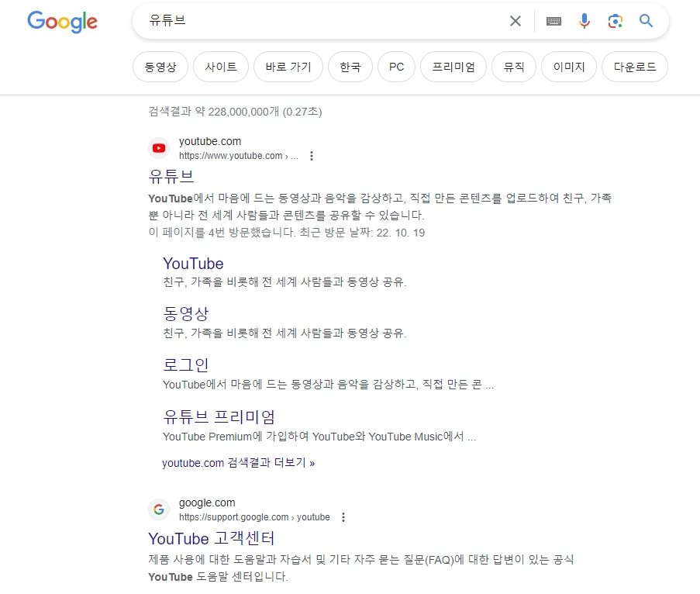Open three-dot menu beside support.google.com URL
Viewport: 700px width, 594px height.
click(343, 517)
